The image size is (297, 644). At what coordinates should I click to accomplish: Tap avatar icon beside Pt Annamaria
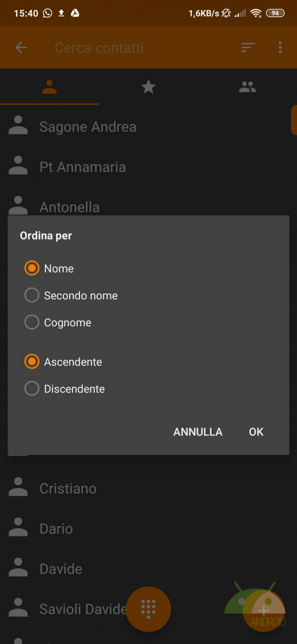point(18,167)
